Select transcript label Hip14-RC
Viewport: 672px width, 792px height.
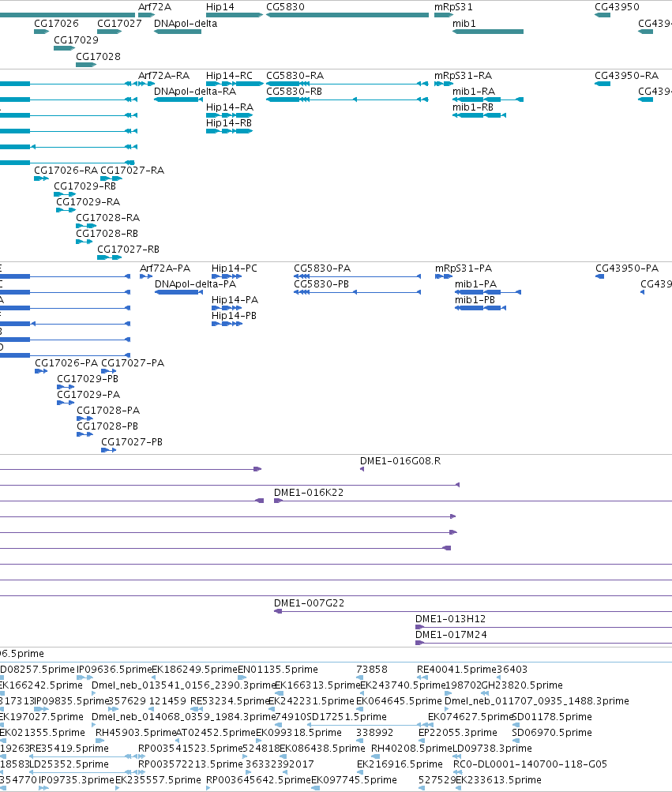point(229,76)
